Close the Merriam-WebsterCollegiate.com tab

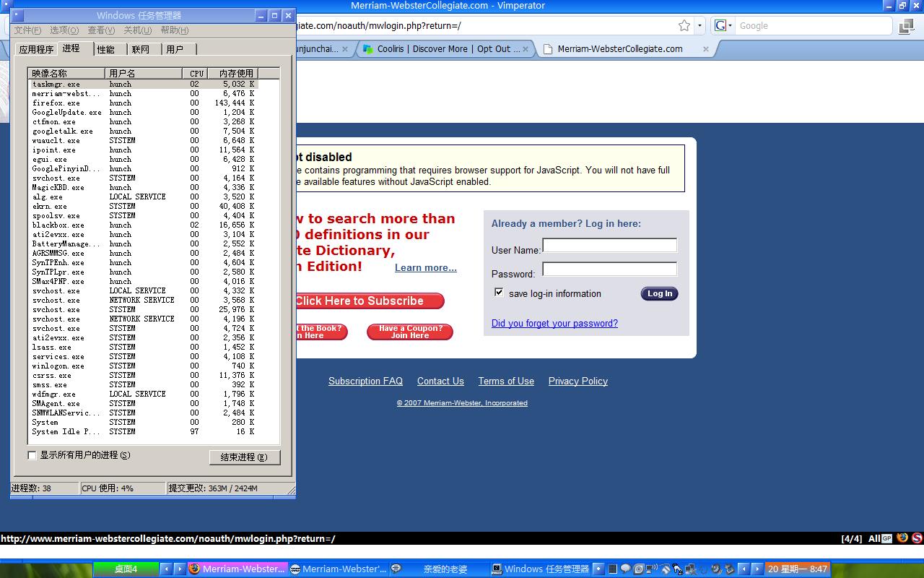tap(705, 49)
